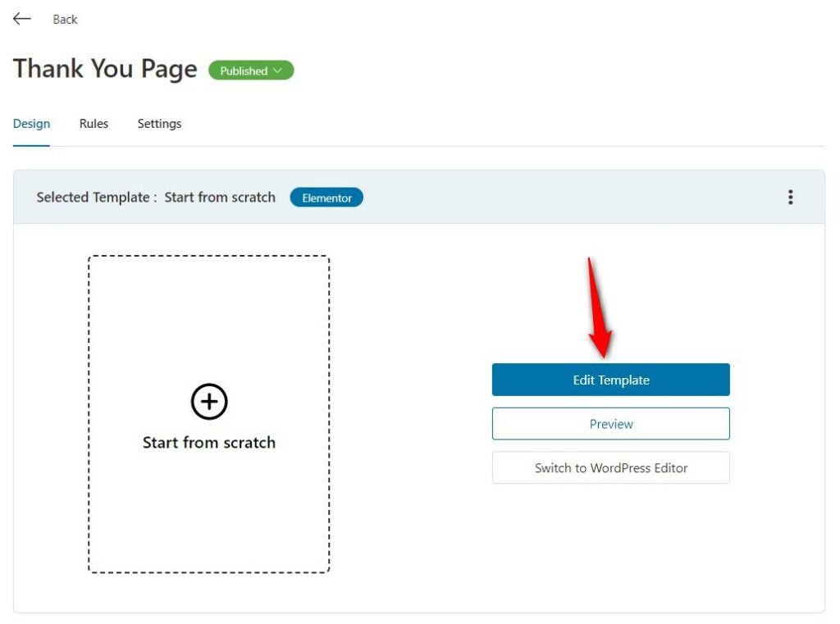Click the 'Thank You Page' title

[x=105, y=69]
